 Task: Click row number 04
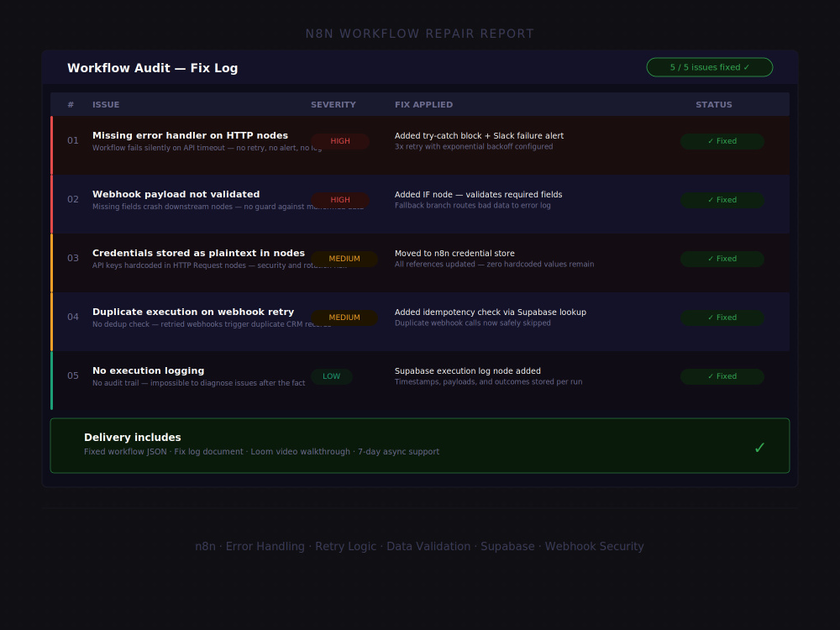pos(73,318)
